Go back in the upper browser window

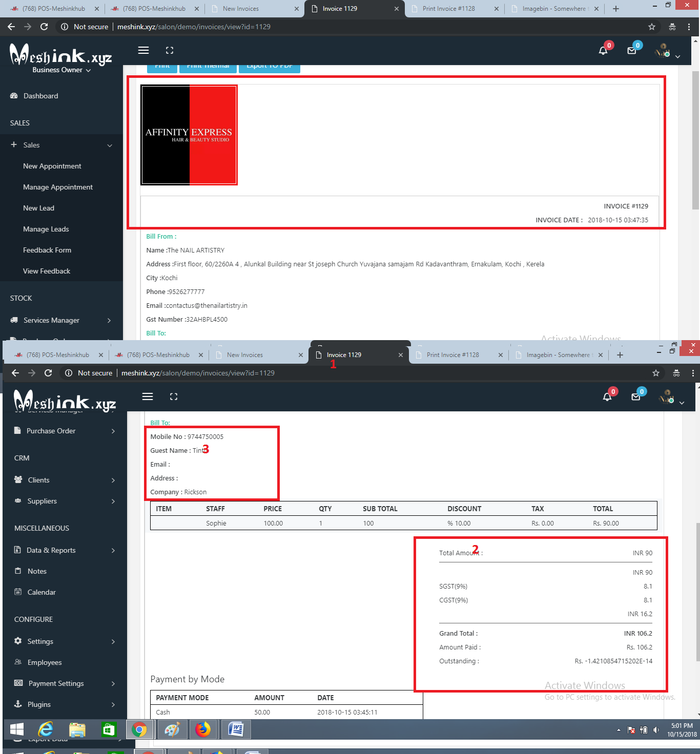11,27
